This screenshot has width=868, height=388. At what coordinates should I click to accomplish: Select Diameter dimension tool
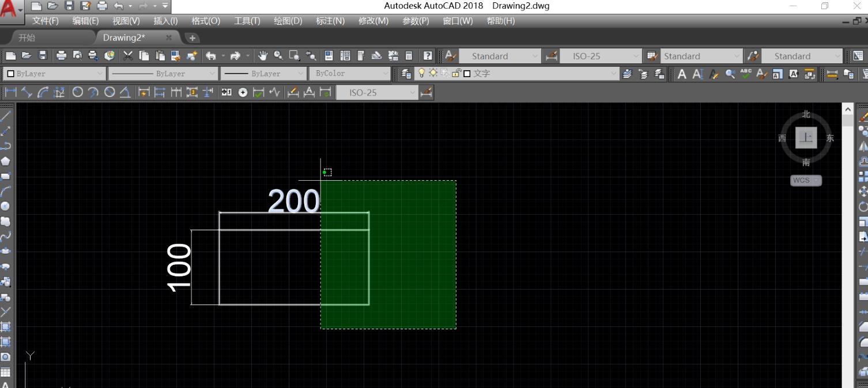pos(110,92)
